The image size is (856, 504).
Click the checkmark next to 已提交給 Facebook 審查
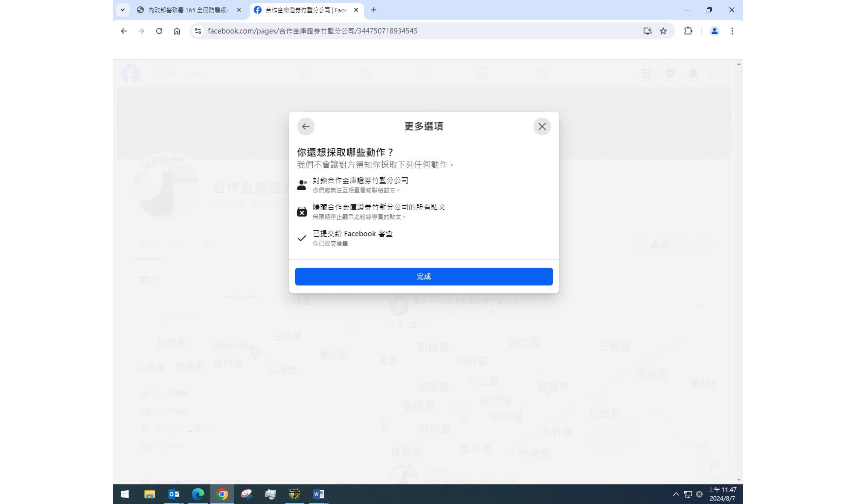(x=301, y=238)
